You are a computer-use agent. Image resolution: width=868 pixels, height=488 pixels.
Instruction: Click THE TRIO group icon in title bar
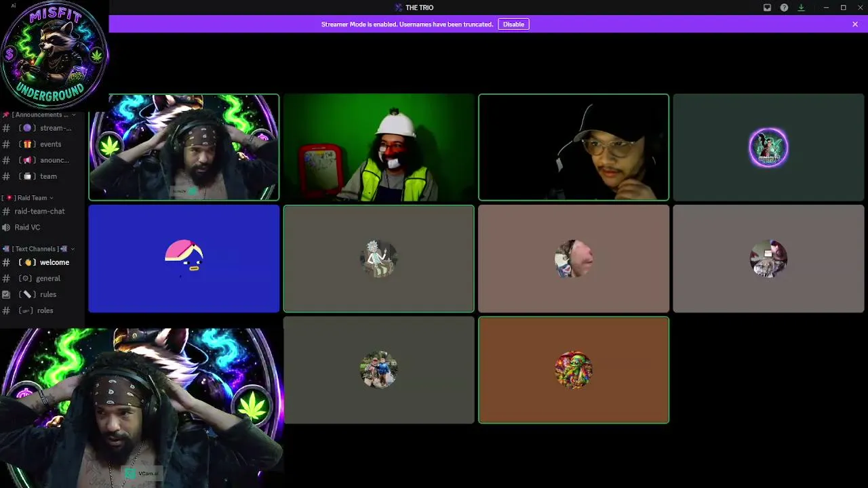point(399,7)
